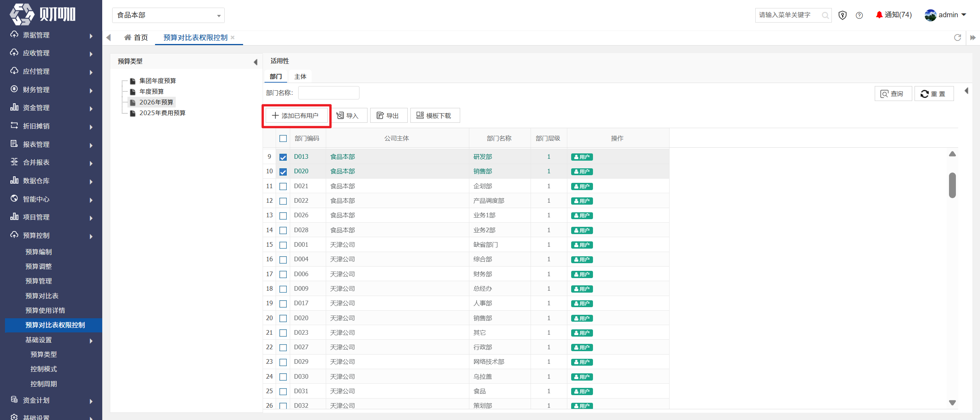Expand the 财务管理 sidebar menu
Image resolution: width=980 pixels, height=420 pixels.
[51, 90]
